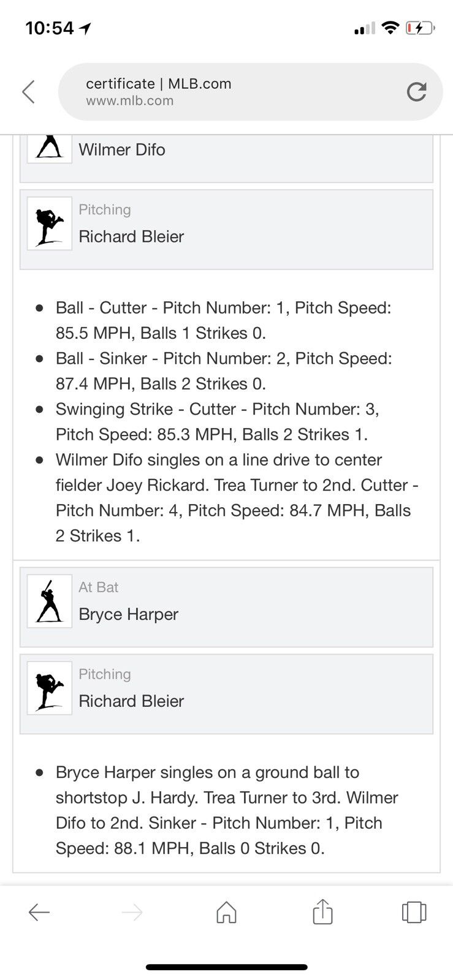This screenshot has width=453, height=980.
Task: Open the home icon in the bottom toolbar
Action: [226, 912]
